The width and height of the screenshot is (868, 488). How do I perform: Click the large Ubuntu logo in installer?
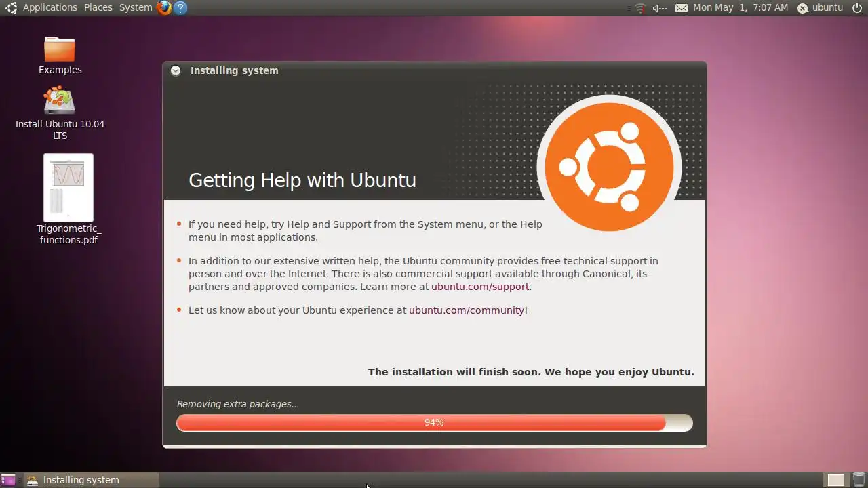coord(609,167)
